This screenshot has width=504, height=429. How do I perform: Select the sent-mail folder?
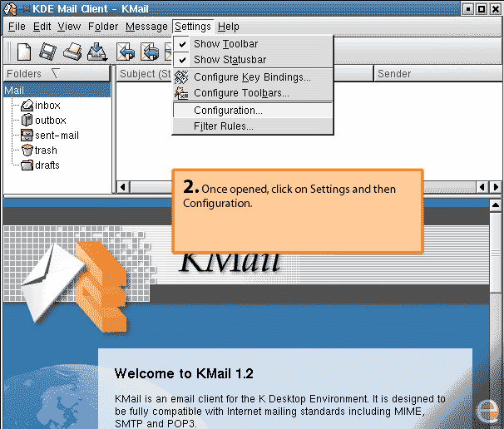57,136
